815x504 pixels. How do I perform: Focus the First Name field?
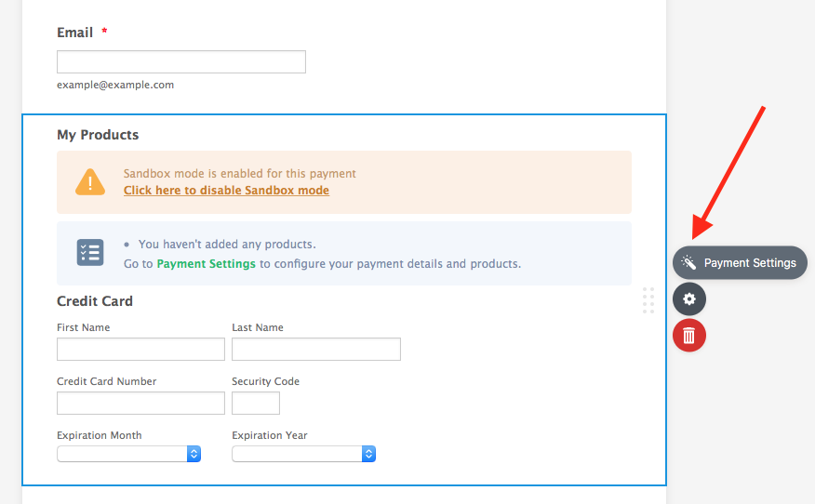(140, 349)
